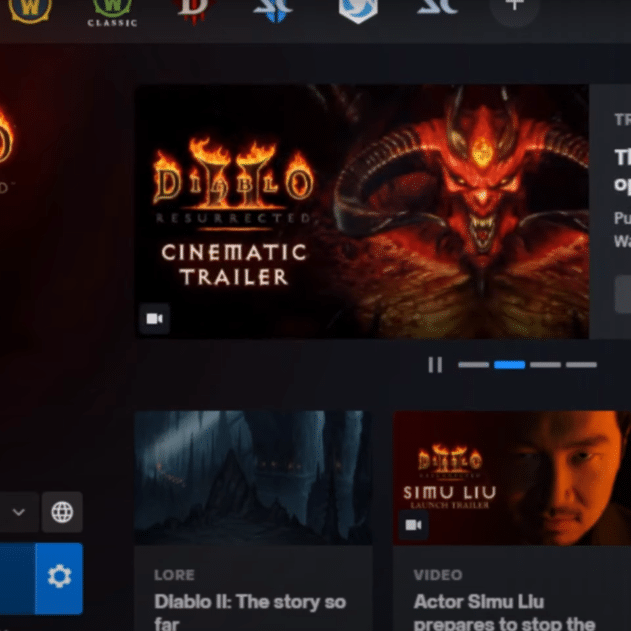Open the Heroes of the Storm icon
Screen dimensions: 631x631
(x=358, y=10)
